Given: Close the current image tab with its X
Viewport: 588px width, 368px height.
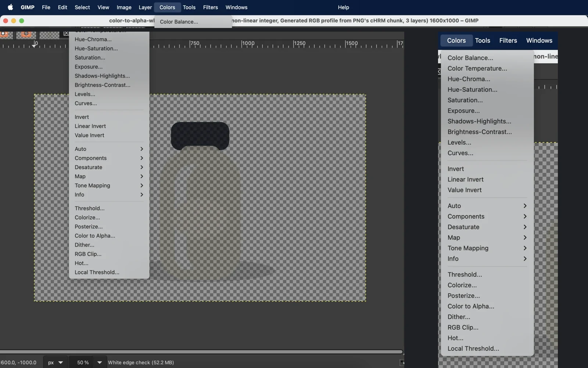Looking at the screenshot, I should click(66, 33).
